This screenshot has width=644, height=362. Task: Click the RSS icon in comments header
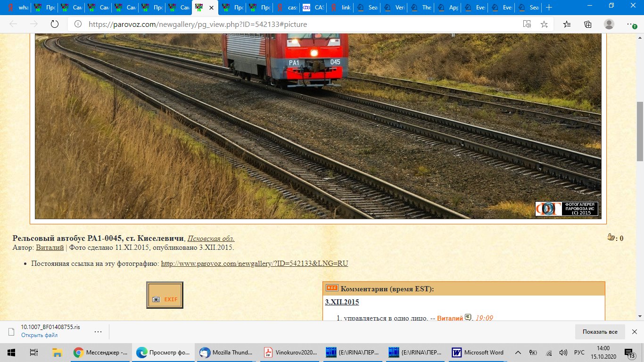pyautogui.click(x=332, y=288)
